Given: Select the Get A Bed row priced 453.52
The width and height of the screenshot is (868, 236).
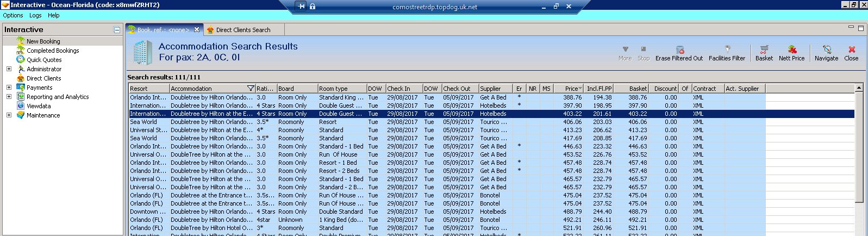Looking at the screenshot, I should coord(491,154).
